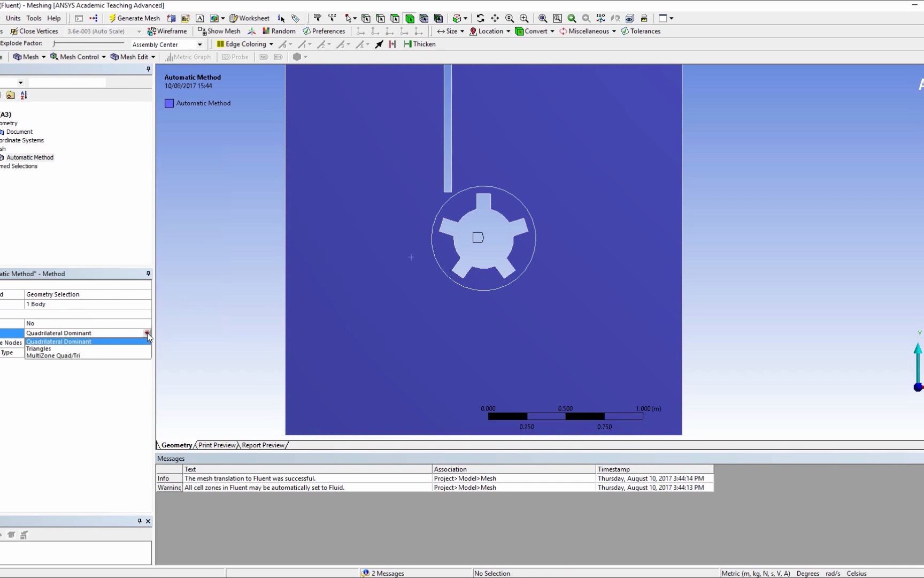The width and height of the screenshot is (924, 578).
Task: Open the Worksheet view
Action: point(249,18)
